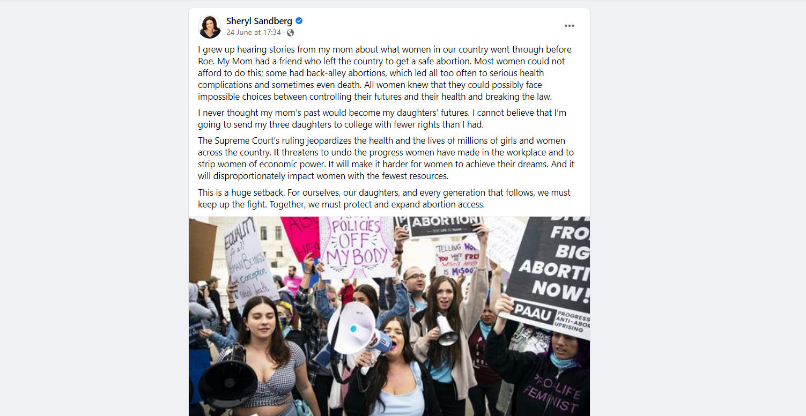806x416 pixels.
Task: Click the blue verified badge
Action: (x=299, y=21)
